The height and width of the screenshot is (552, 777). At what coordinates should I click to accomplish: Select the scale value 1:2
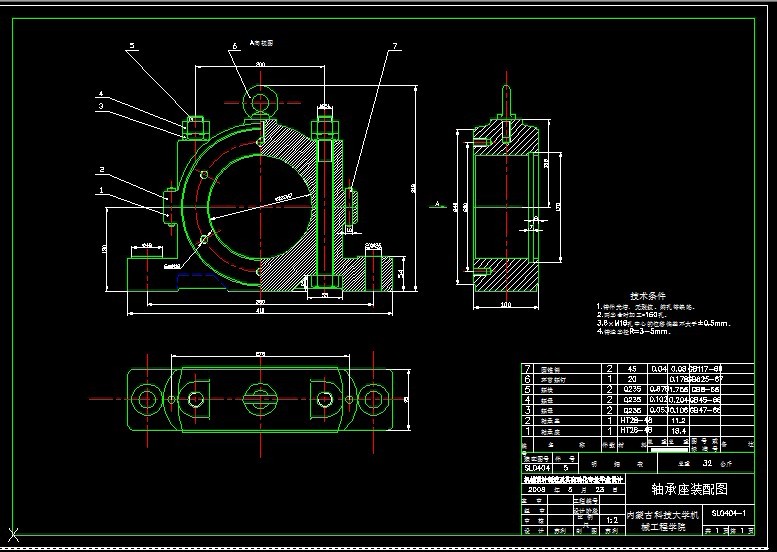click(612, 520)
